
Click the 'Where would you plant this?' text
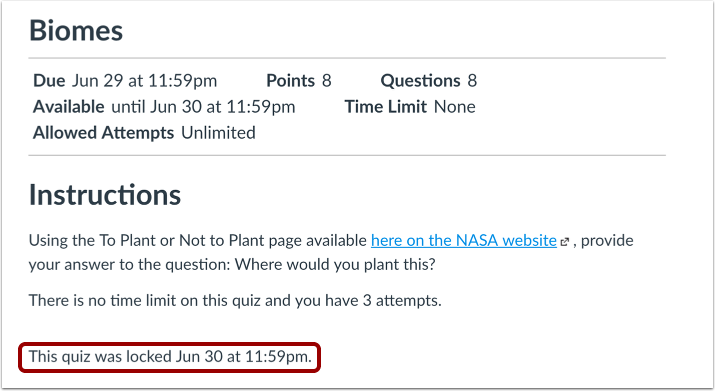[x=335, y=264]
